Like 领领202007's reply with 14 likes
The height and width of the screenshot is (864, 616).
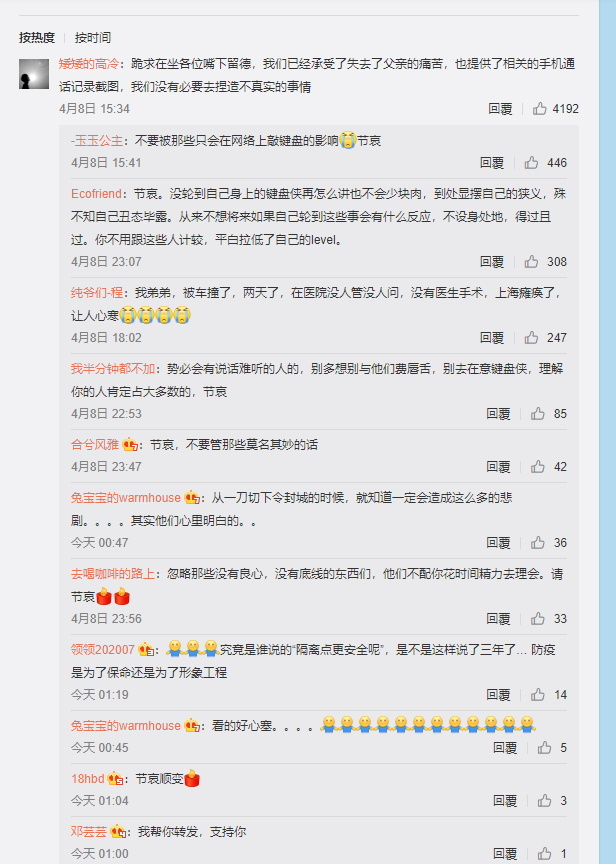tap(538, 694)
